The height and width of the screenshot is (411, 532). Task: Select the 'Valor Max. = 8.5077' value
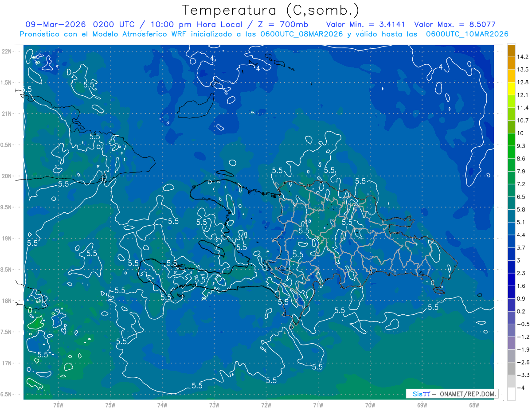click(455, 24)
